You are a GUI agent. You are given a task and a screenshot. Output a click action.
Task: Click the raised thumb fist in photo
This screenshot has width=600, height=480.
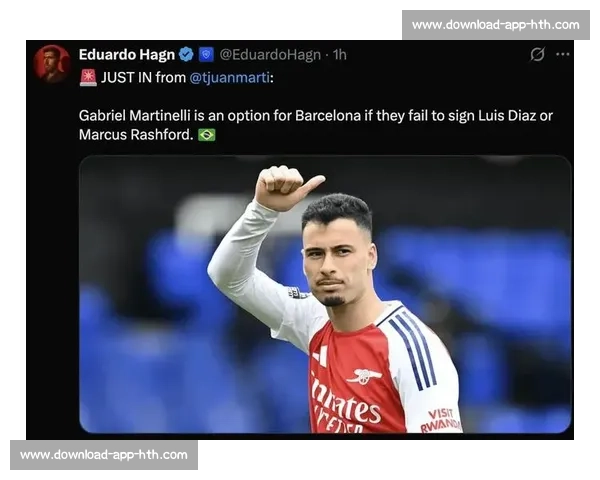287,187
